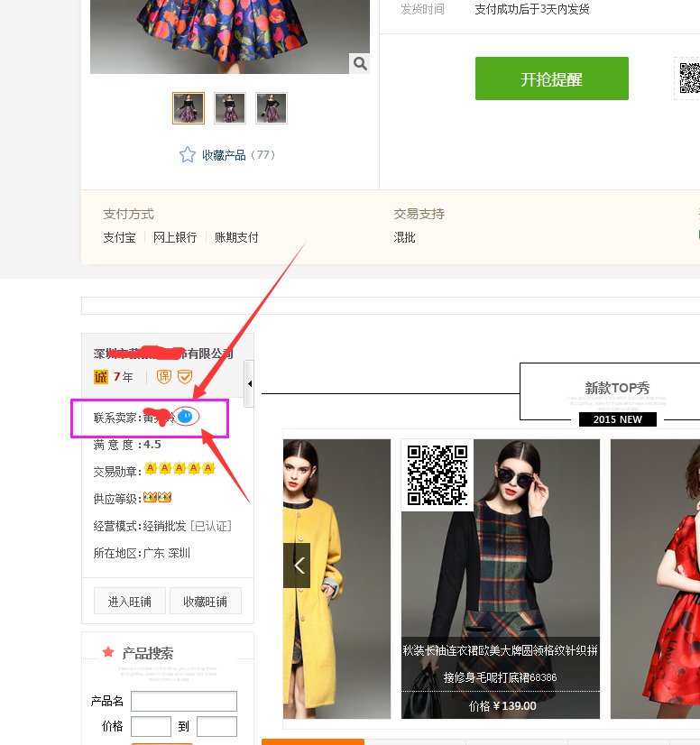The image size is (700, 745).
Task: Collapse sidebar with the left arrow handle
Action: coord(249,383)
